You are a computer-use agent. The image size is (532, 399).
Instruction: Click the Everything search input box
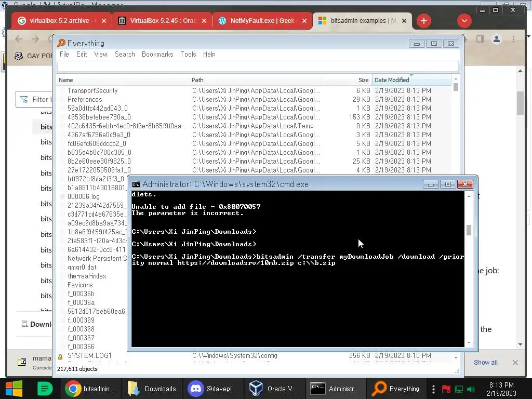[x=258, y=66]
